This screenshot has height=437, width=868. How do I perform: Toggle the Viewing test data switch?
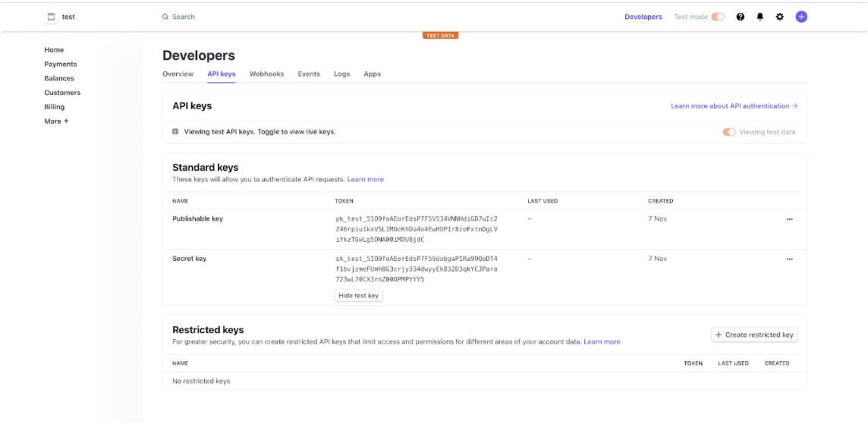coord(729,132)
